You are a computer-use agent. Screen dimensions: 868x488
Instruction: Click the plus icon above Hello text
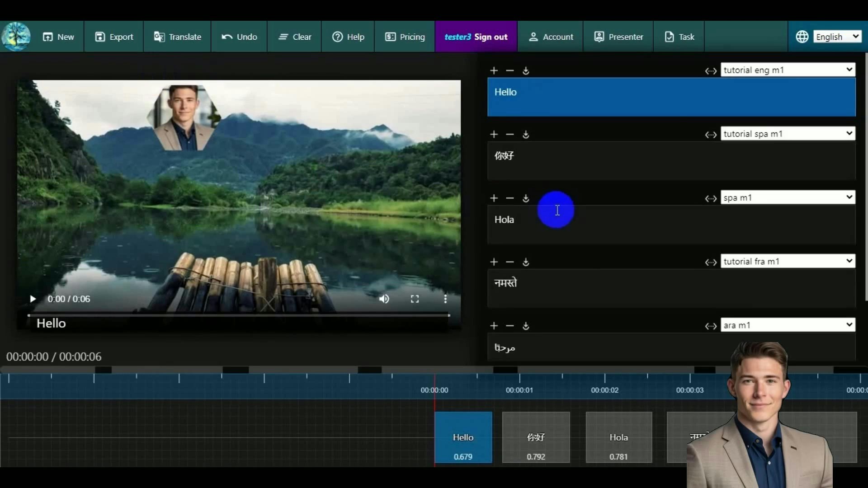coord(494,70)
